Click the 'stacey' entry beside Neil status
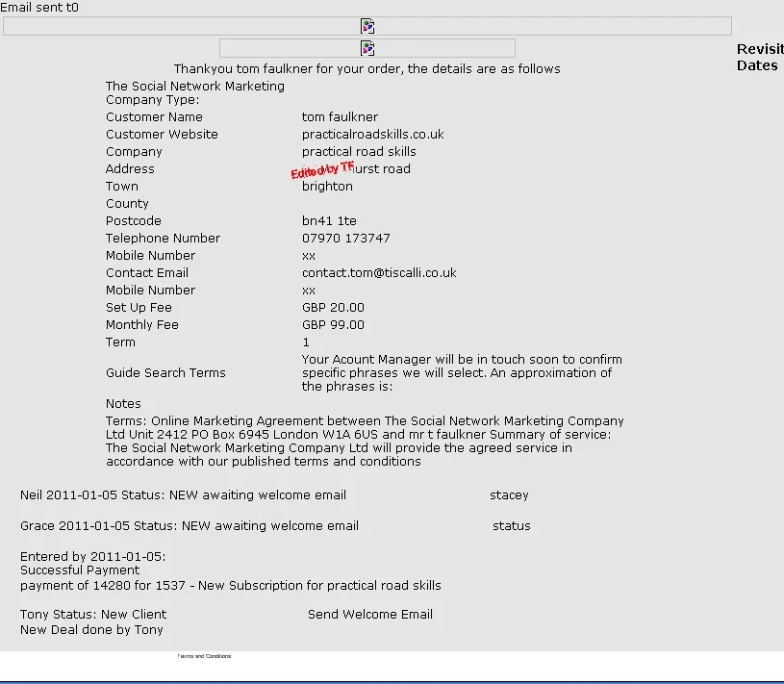The height and width of the screenshot is (684, 784). pyautogui.click(x=509, y=495)
